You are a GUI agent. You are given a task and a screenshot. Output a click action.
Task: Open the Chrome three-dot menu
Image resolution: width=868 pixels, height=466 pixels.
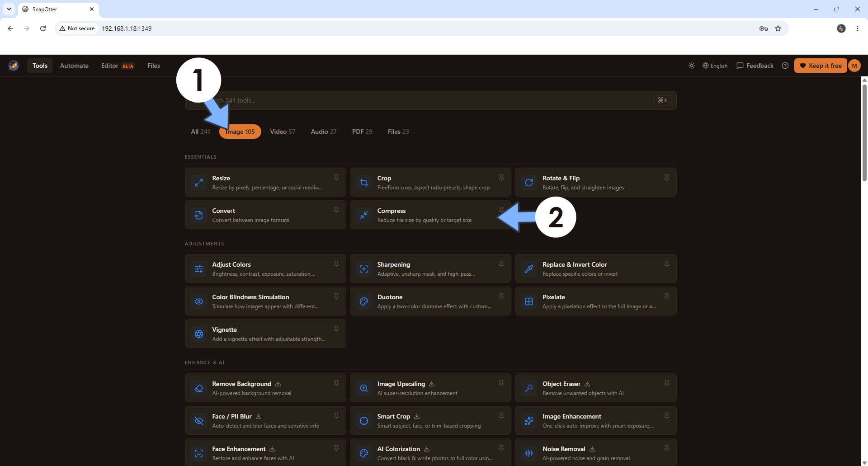[857, 28]
